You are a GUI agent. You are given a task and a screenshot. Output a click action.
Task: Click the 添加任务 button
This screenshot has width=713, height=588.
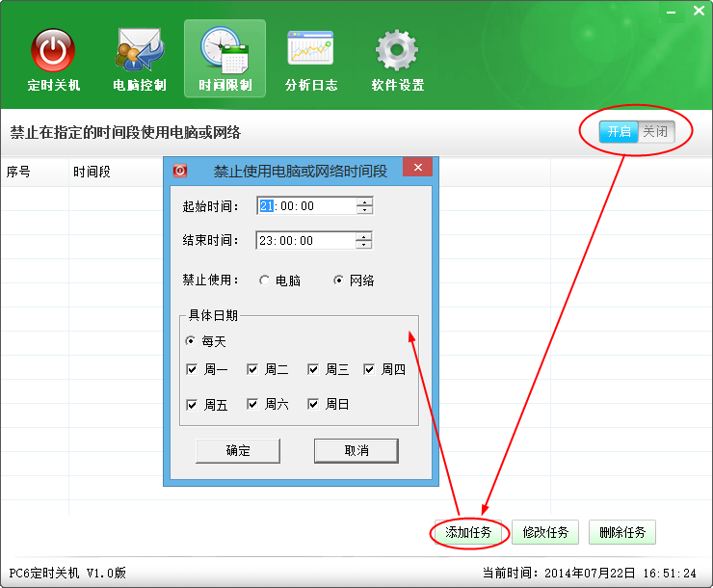468,532
